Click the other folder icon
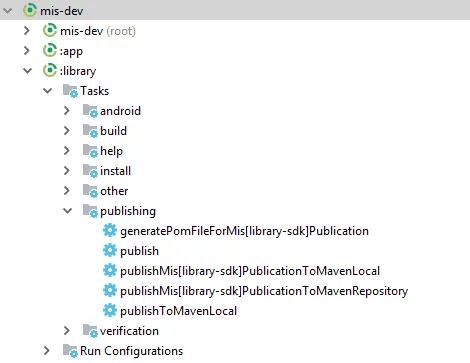This screenshot has height=363, width=470. click(90, 191)
